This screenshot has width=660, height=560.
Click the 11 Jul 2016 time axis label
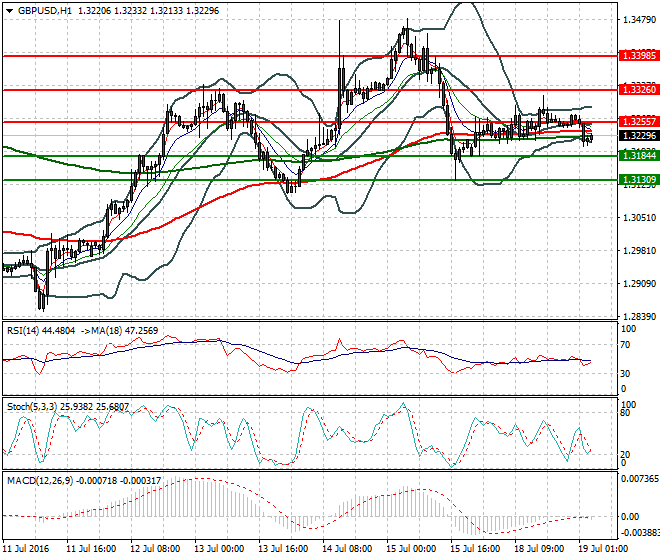(26, 549)
